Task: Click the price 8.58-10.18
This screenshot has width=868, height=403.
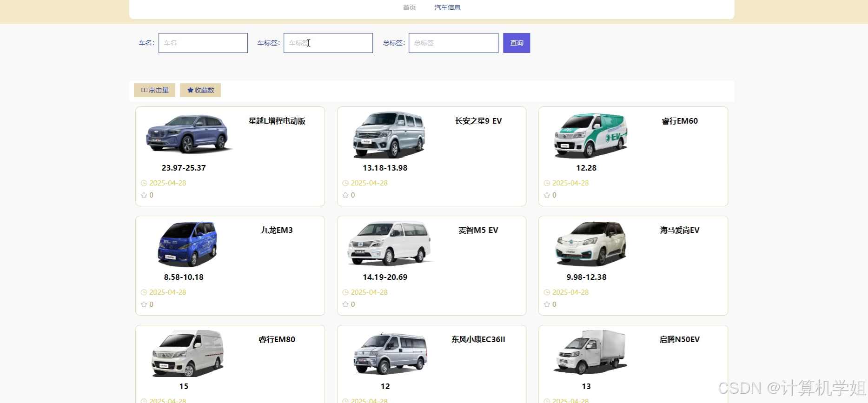Action: (184, 277)
